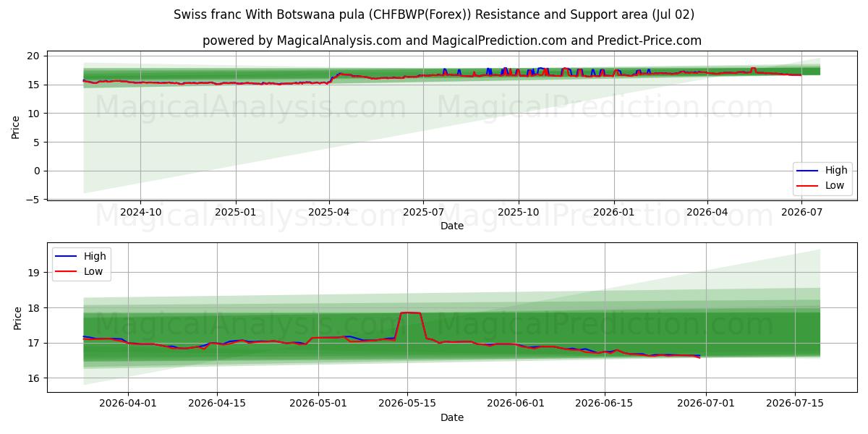Viewport: 868px width, 434px height.
Task: Click the bottom chart x-axis label '2026-07-01'
Action: (x=706, y=404)
